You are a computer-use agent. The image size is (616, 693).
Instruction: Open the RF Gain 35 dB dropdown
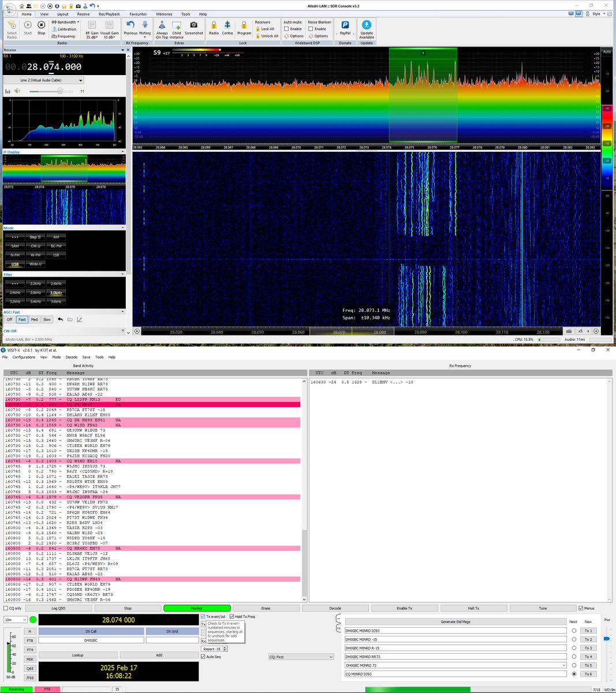92,30
